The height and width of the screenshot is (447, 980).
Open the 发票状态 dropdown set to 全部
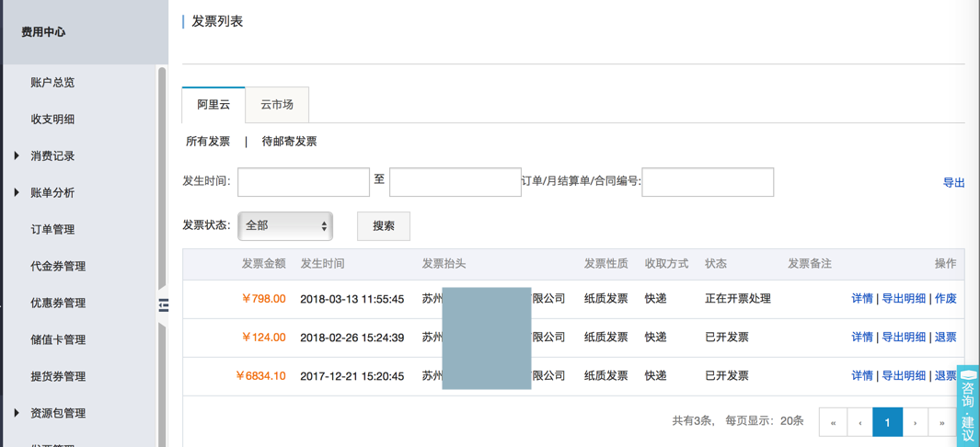285,226
